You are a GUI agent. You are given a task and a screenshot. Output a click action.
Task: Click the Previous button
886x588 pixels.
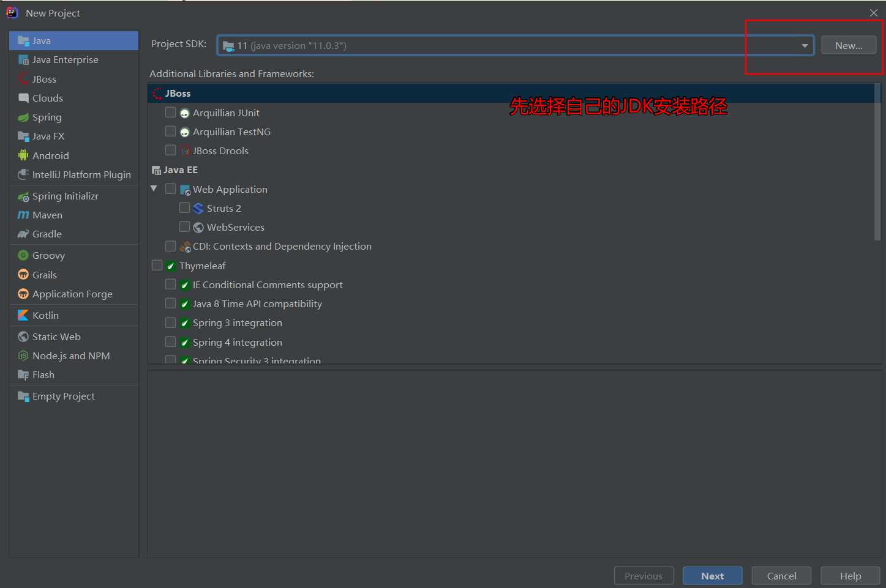click(x=644, y=576)
